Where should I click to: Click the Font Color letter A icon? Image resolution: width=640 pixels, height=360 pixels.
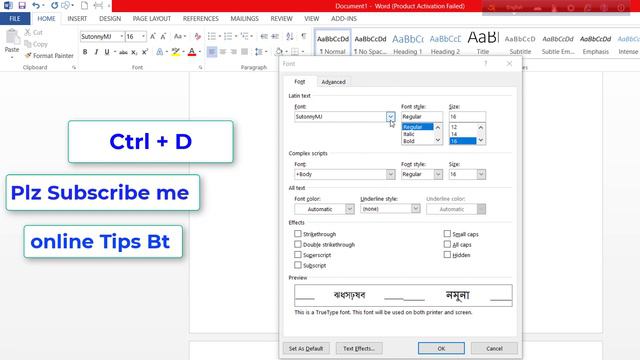click(x=192, y=52)
